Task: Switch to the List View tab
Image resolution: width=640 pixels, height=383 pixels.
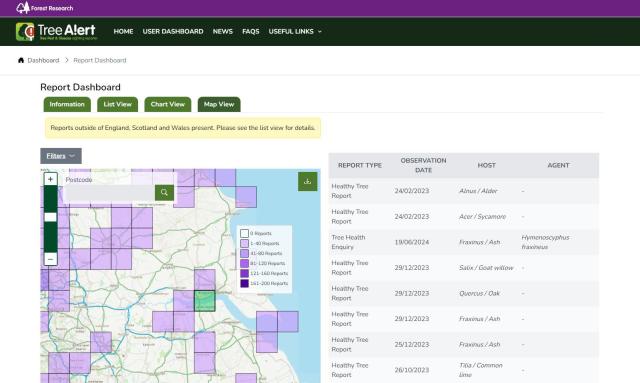Action: [118, 105]
